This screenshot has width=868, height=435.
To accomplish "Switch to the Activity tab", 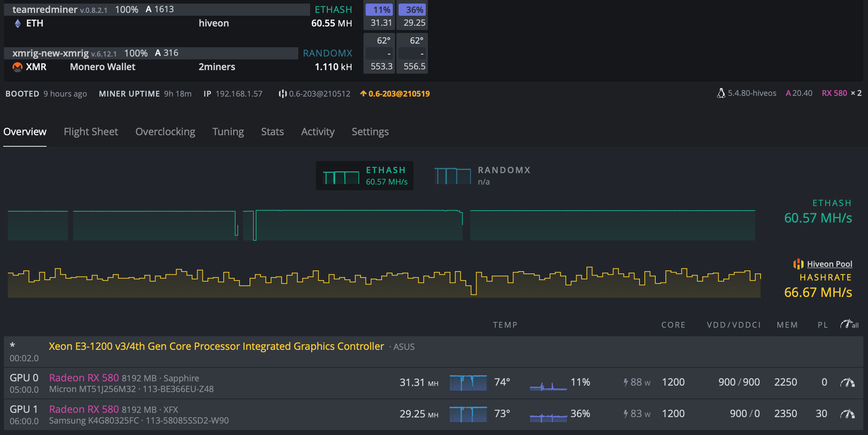I will coord(318,132).
